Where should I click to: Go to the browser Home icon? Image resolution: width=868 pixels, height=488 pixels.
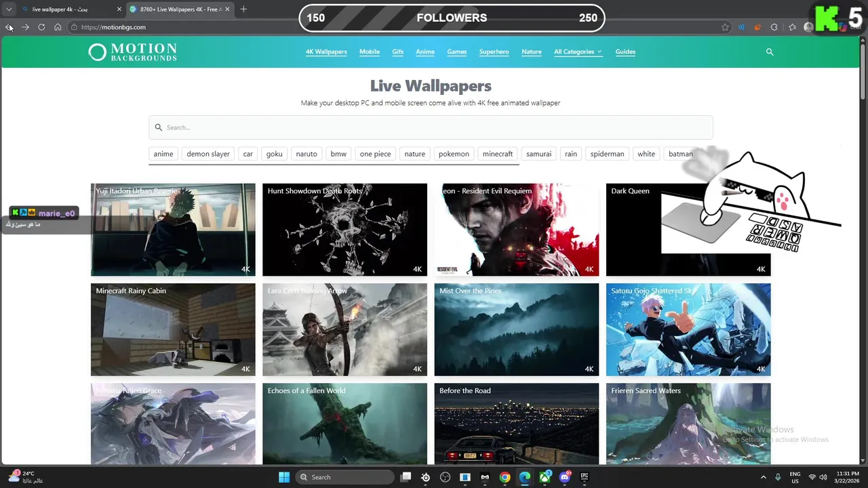[58, 27]
